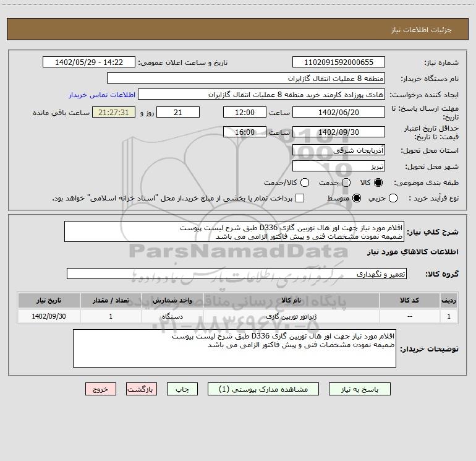Click اطلاعات کالاهای مورد نیاز section heading

pos(413,252)
